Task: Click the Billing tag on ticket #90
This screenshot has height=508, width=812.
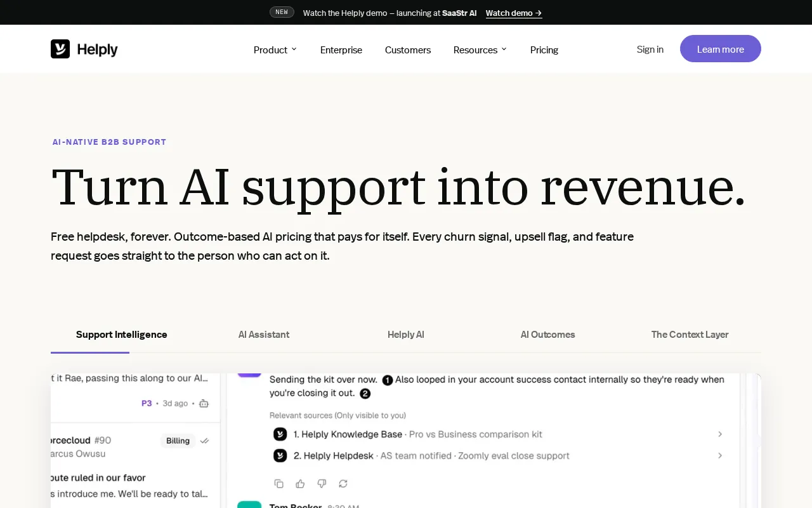Action: point(178,441)
